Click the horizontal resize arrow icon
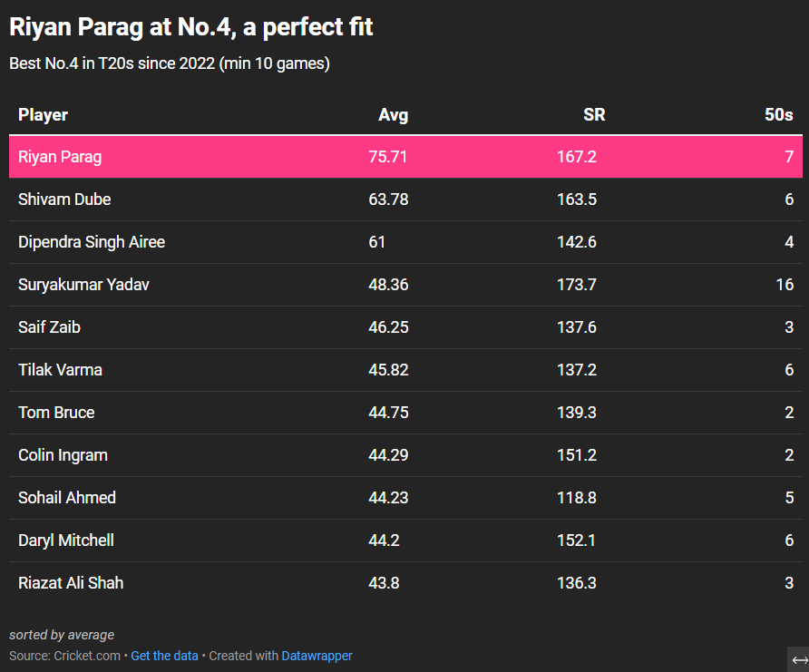809x672 pixels. click(799, 659)
